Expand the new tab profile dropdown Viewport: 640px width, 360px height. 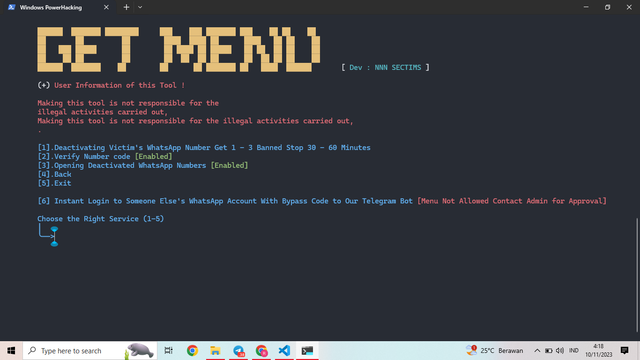point(140,7)
